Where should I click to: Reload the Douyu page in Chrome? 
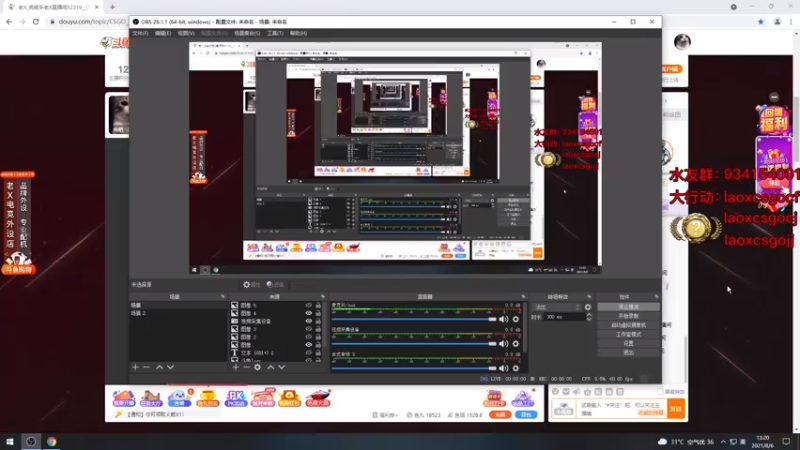[36, 22]
